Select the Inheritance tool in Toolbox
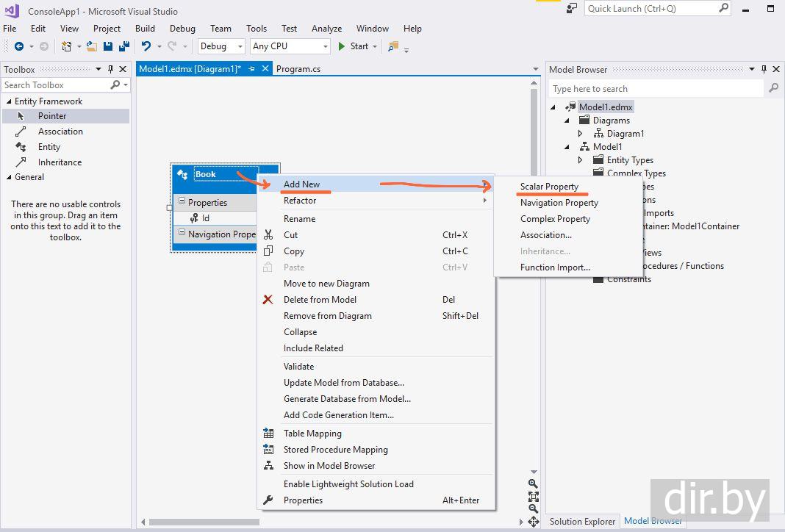785x532 pixels. point(60,162)
